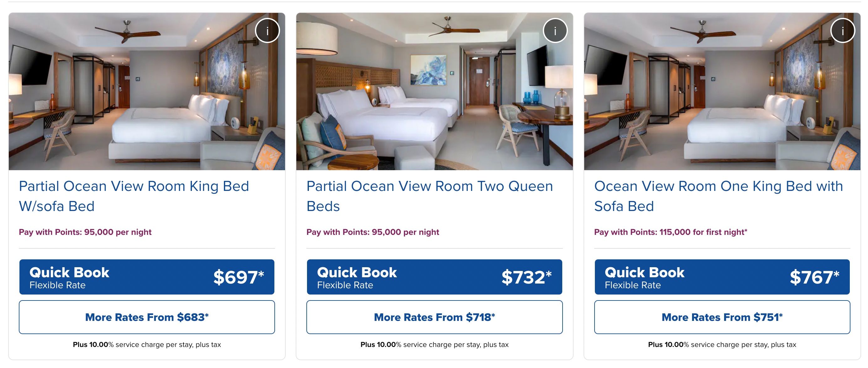Open info overlay on Partial Ocean View King room photo
868x368 pixels.
tap(267, 30)
